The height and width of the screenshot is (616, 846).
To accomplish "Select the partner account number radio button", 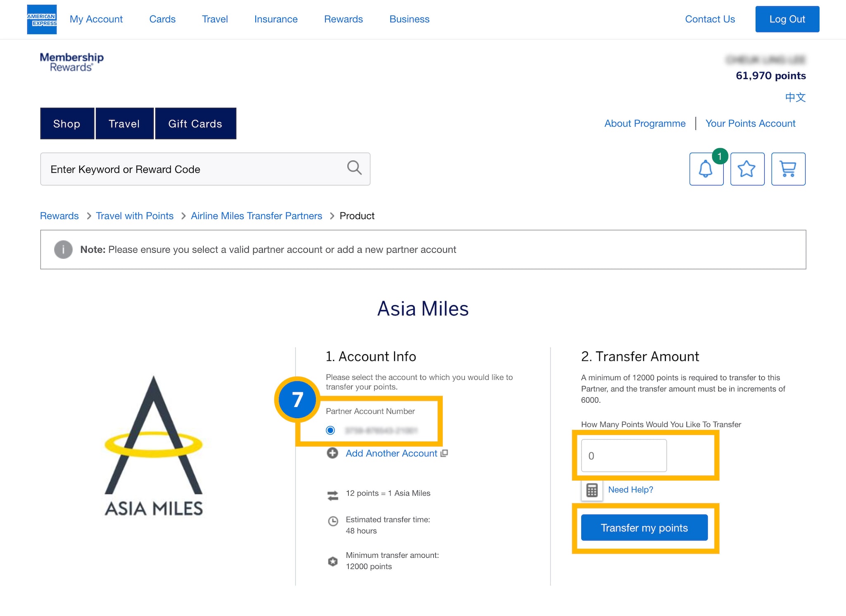I will [x=330, y=430].
